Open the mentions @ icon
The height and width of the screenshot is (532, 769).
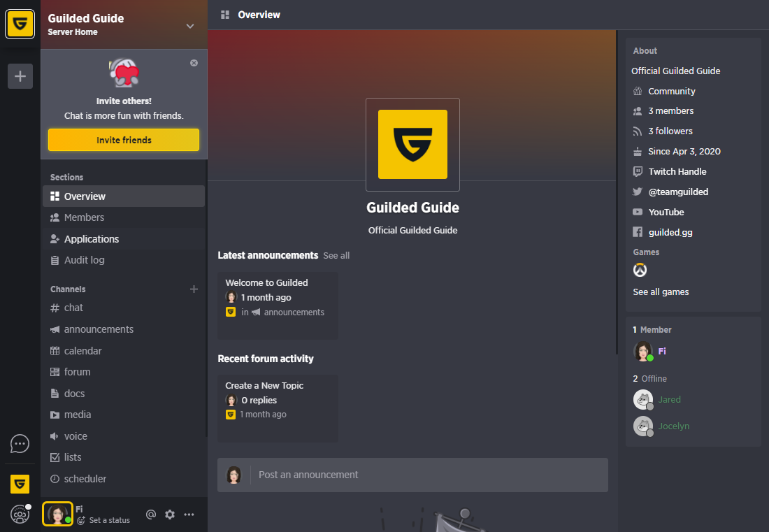pyautogui.click(x=150, y=515)
